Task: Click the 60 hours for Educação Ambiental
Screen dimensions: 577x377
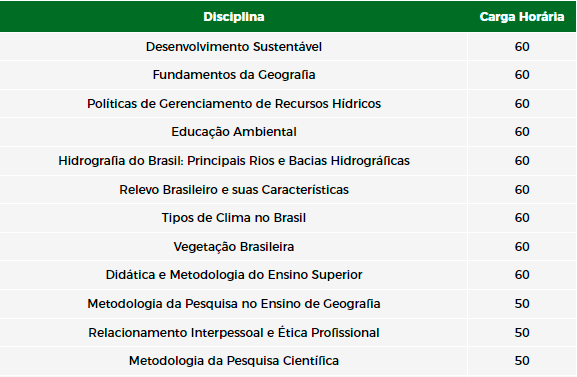Action: coord(522,132)
